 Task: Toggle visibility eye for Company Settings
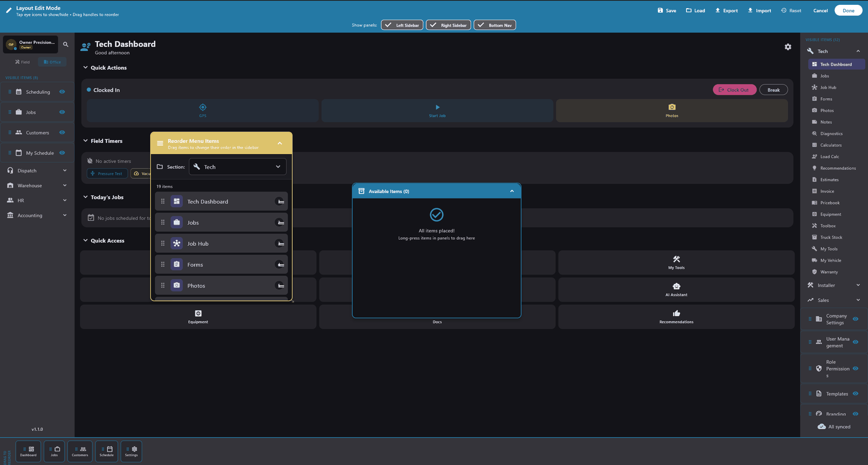point(856,319)
